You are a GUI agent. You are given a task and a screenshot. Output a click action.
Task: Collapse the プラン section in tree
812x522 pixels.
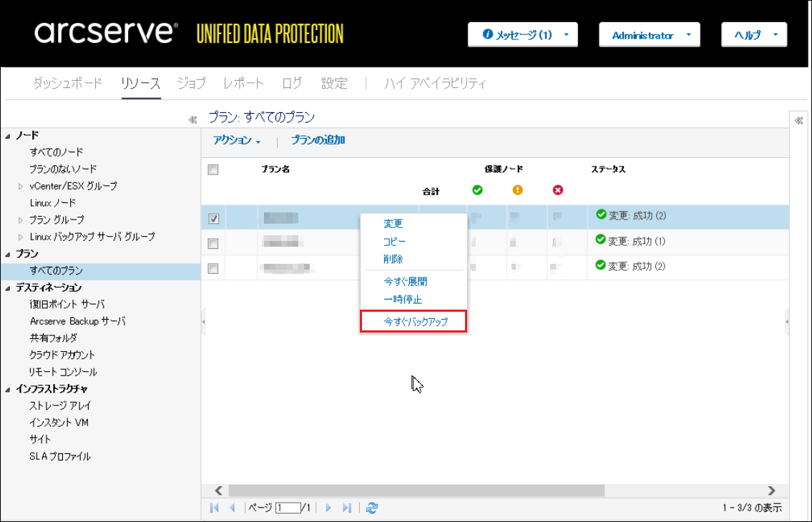[x=8, y=255]
